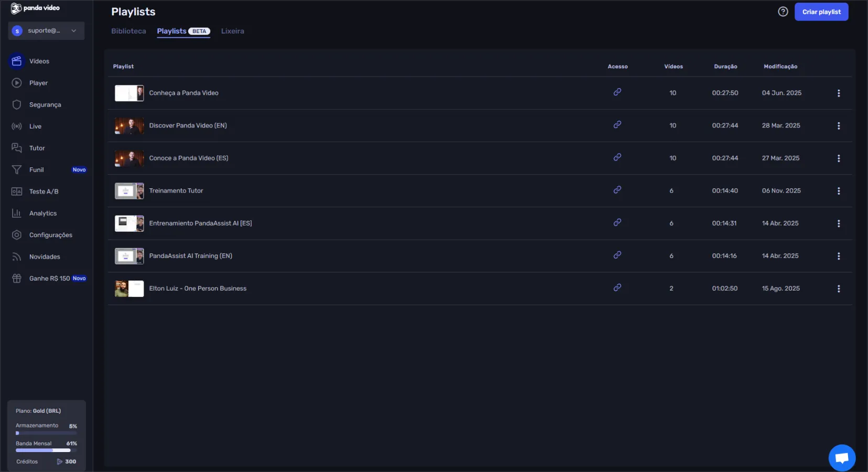Open the Configurações menu label

coord(51,235)
